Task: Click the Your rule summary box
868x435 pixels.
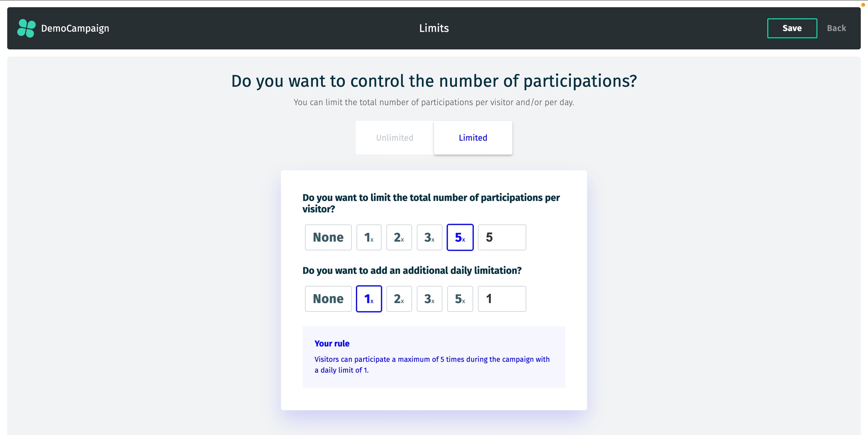Action: (x=434, y=357)
